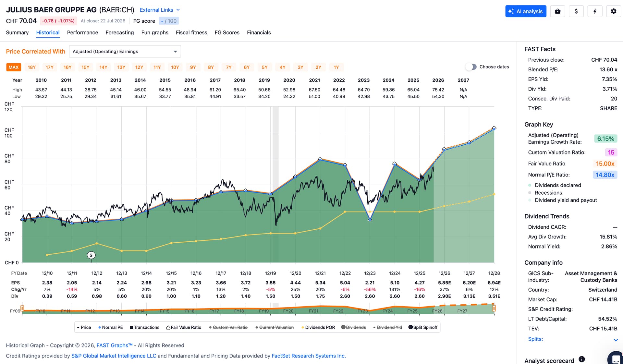The width and height of the screenshot is (623, 364).
Task: Open the FG Scores tab
Action: coord(227,32)
